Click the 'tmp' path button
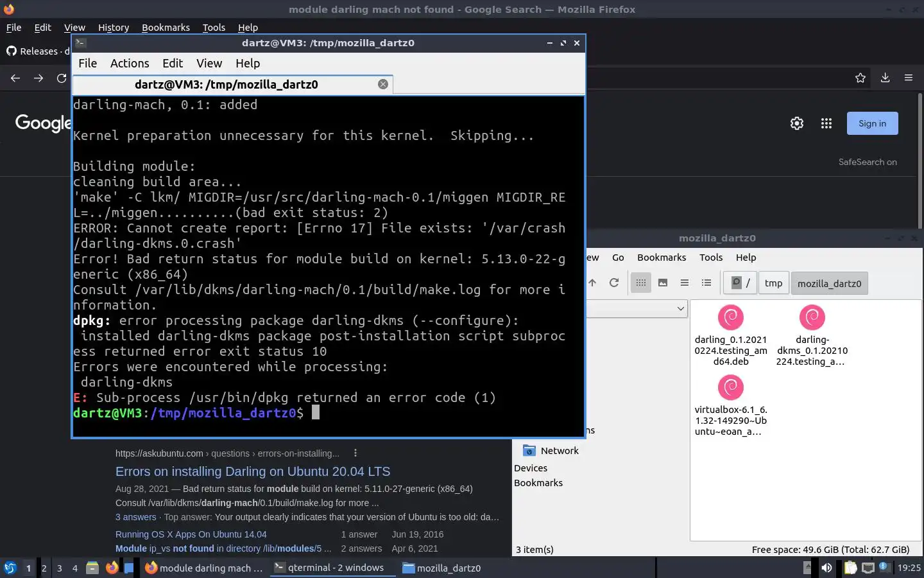Image resolution: width=924 pixels, height=578 pixels. click(x=773, y=283)
